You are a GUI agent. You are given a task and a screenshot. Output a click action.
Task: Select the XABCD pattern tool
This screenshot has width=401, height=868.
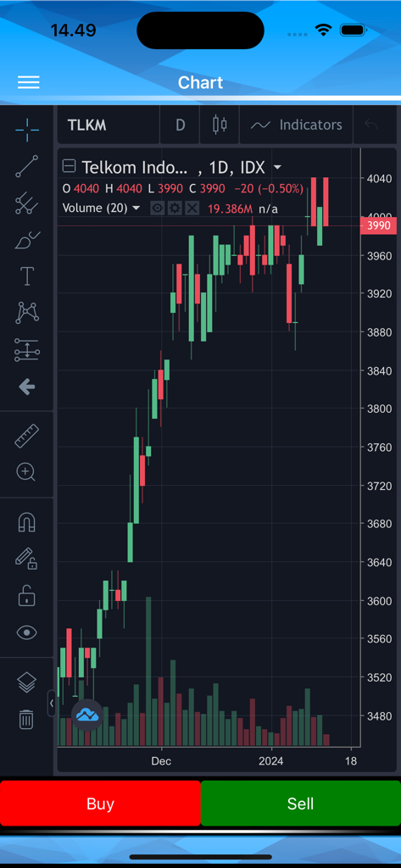27,313
